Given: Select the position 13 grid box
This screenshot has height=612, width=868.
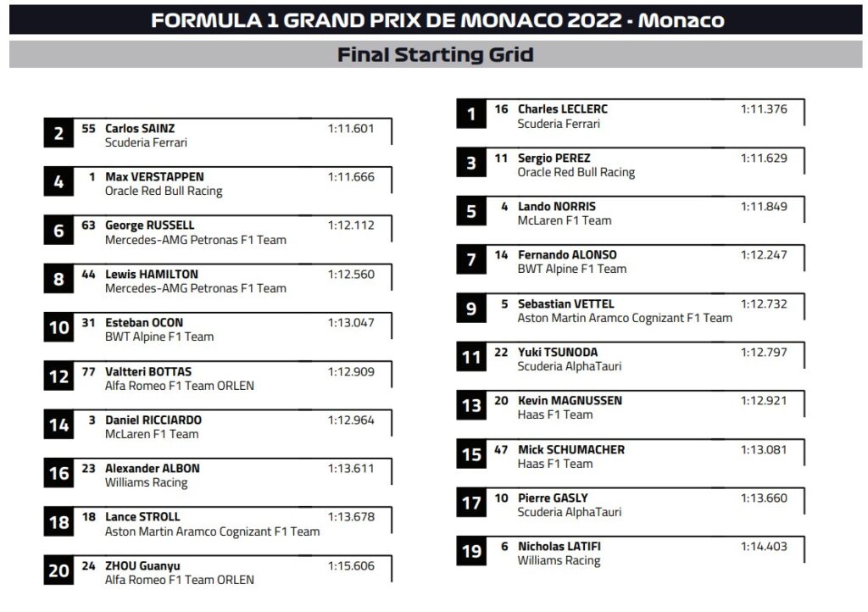Looking at the screenshot, I should tap(471, 406).
